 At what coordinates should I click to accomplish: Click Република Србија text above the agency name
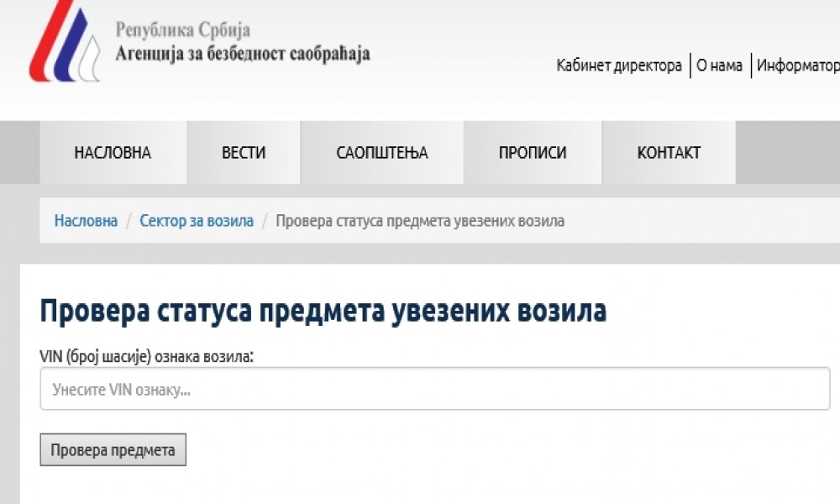(x=181, y=30)
